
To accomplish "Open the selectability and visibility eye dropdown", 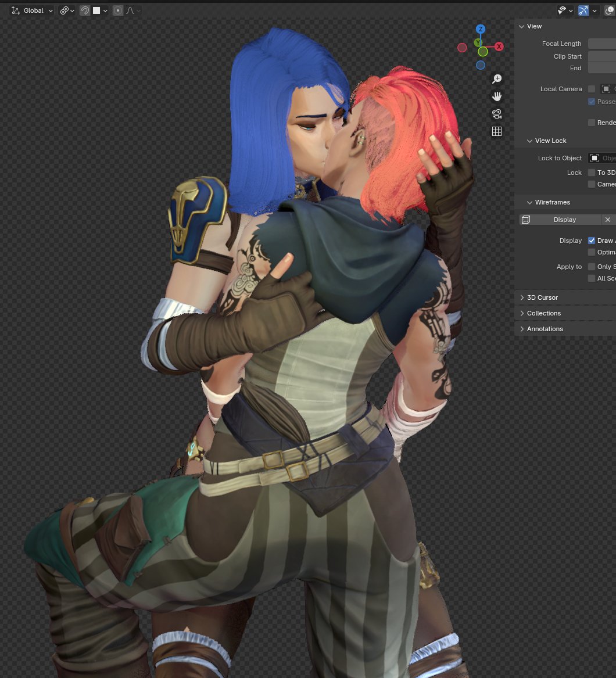I will (x=565, y=10).
